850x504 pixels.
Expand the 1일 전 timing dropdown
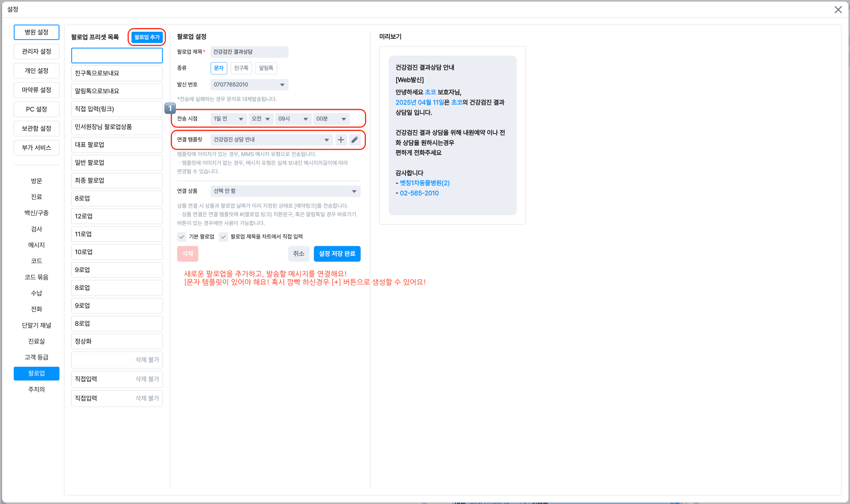point(228,119)
